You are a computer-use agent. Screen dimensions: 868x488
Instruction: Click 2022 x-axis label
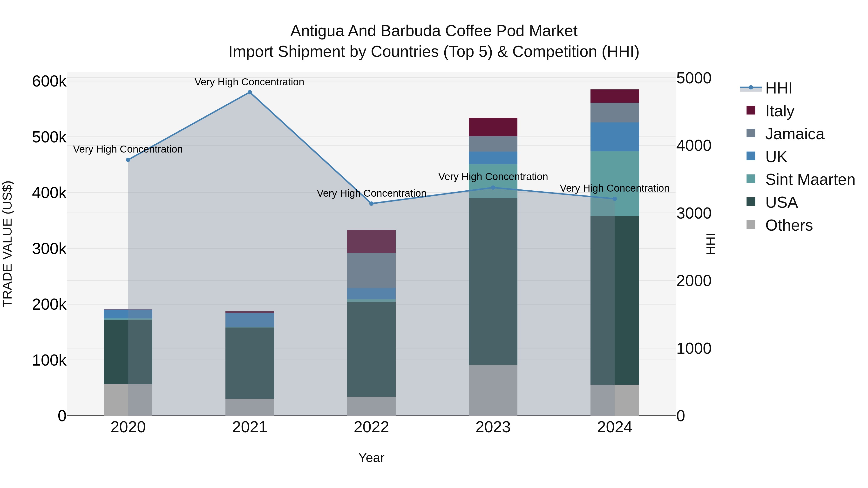371,427
